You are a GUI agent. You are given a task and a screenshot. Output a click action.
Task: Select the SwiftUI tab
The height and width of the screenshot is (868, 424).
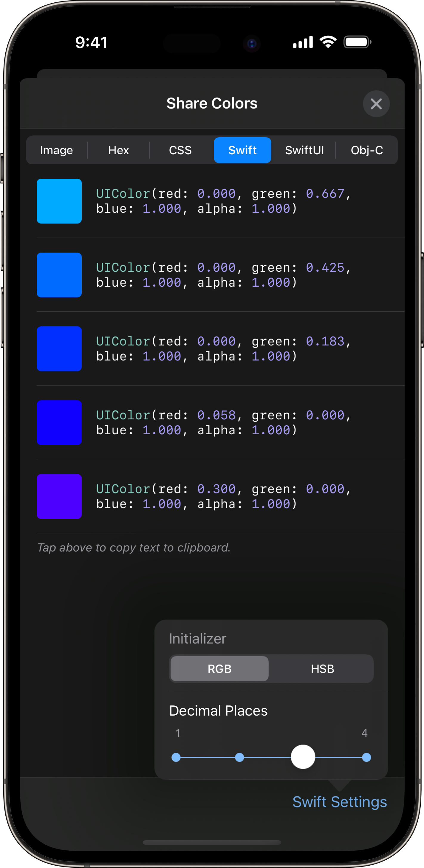[304, 150]
